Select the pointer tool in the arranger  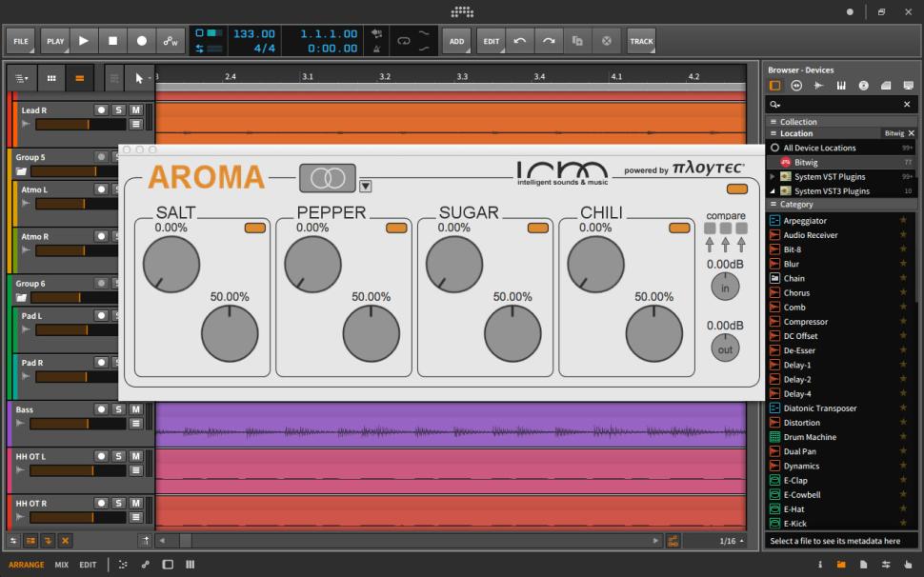pyautogui.click(x=141, y=79)
